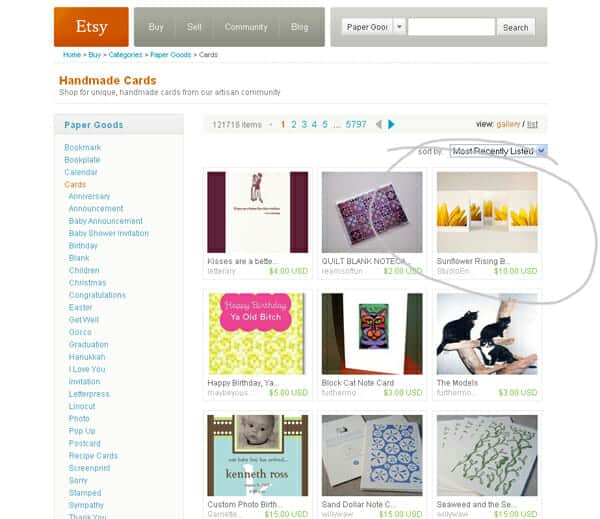Go to next page with blue arrow

[x=391, y=124]
